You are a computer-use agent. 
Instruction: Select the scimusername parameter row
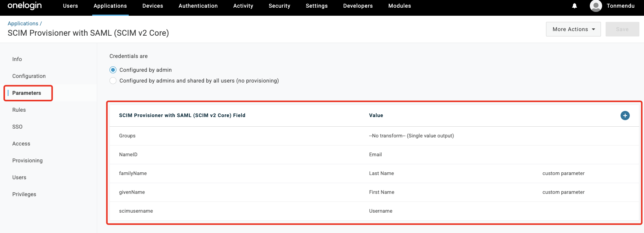coord(136,211)
